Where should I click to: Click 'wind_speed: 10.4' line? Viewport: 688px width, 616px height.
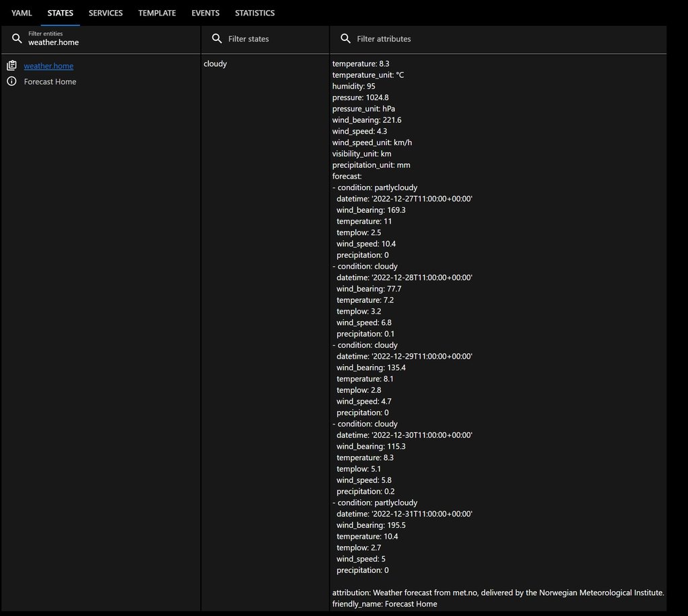(x=366, y=244)
